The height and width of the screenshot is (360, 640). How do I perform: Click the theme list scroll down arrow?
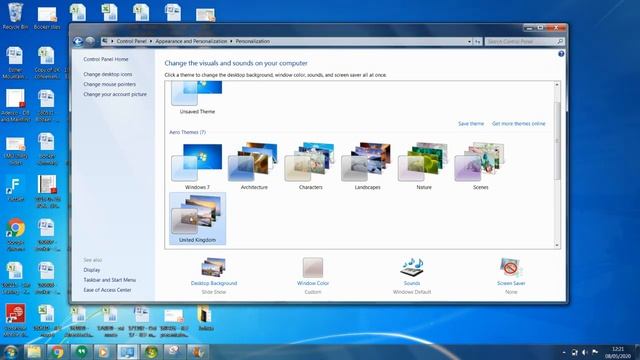click(x=557, y=245)
